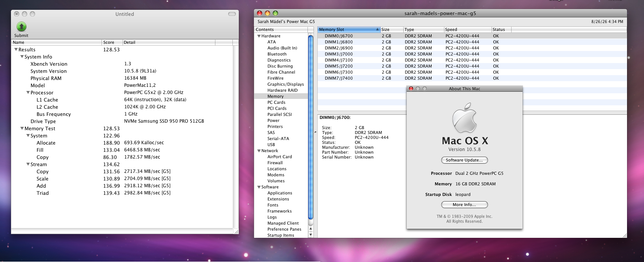This screenshot has width=644, height=262.
Task: Select Graphics/Displays in the Contents list
Action: [x=286, y=84]
